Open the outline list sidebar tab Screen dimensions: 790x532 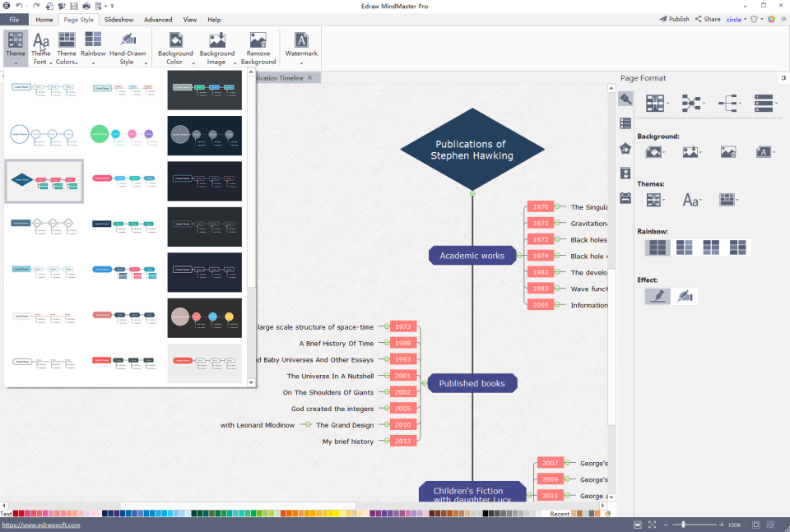click(625, 123)
